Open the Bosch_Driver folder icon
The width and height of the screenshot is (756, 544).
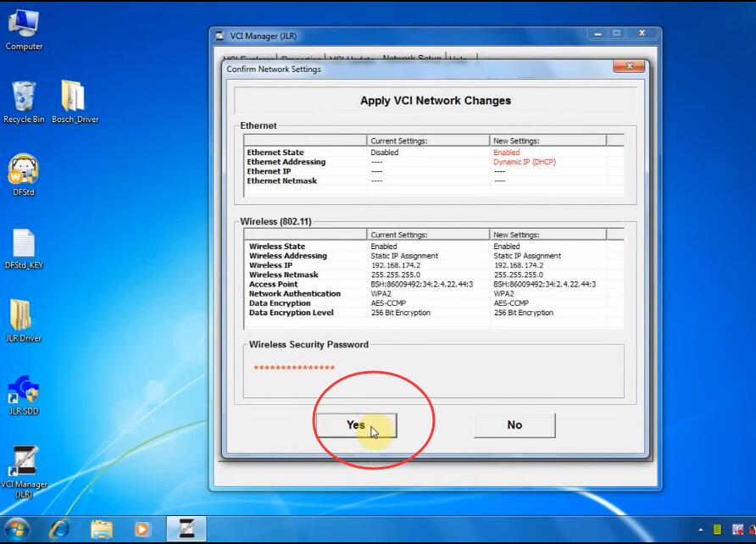(x=75, y=103)
